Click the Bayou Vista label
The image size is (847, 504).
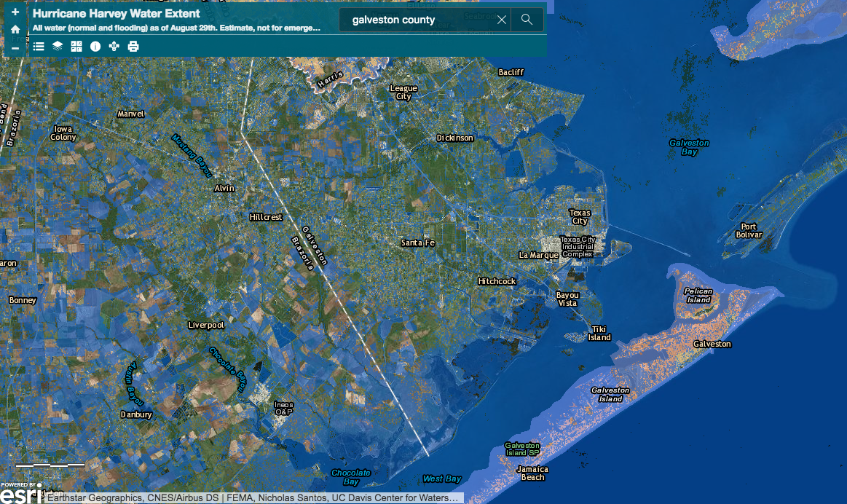click(567, 299)
